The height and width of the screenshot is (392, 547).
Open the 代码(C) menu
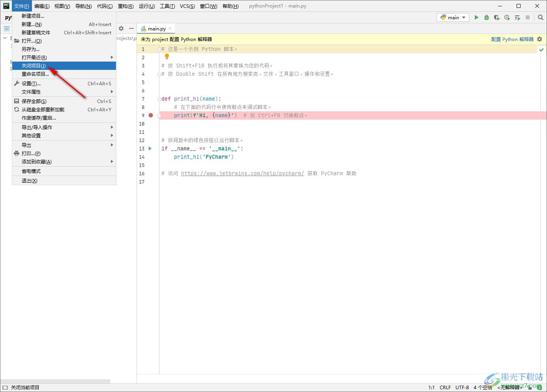tap(105, 6)
